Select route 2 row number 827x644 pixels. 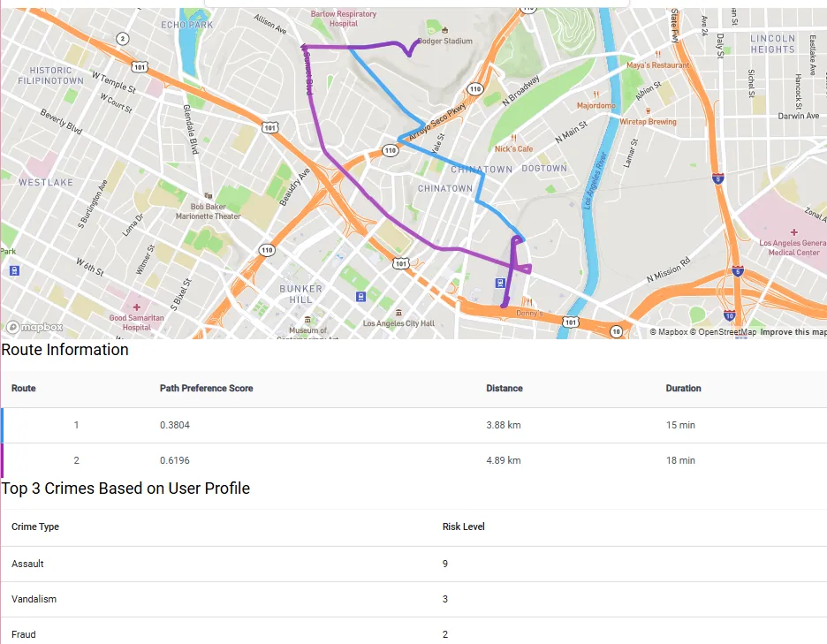(77, 460)
